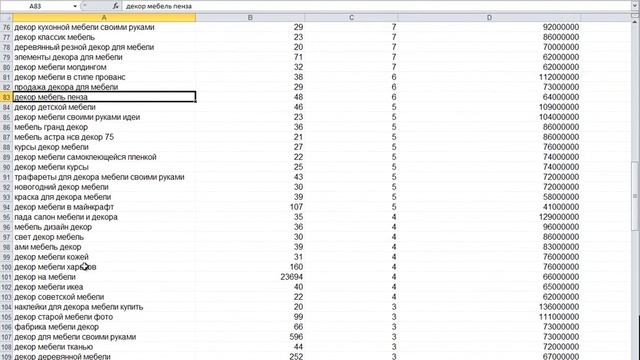Select cell 'трафареты для декора мебели своими руками'

[104, 177]
